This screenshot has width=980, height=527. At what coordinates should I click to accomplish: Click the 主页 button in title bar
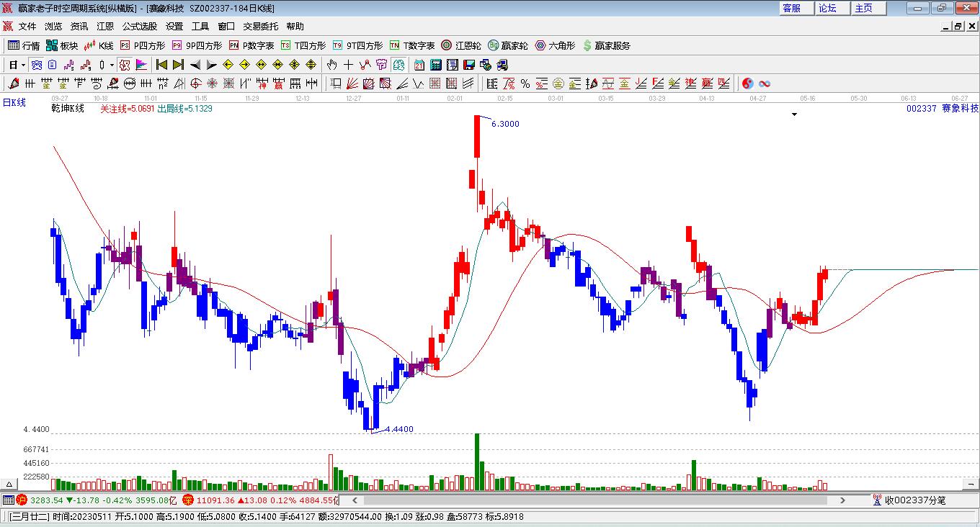(868, 8)
